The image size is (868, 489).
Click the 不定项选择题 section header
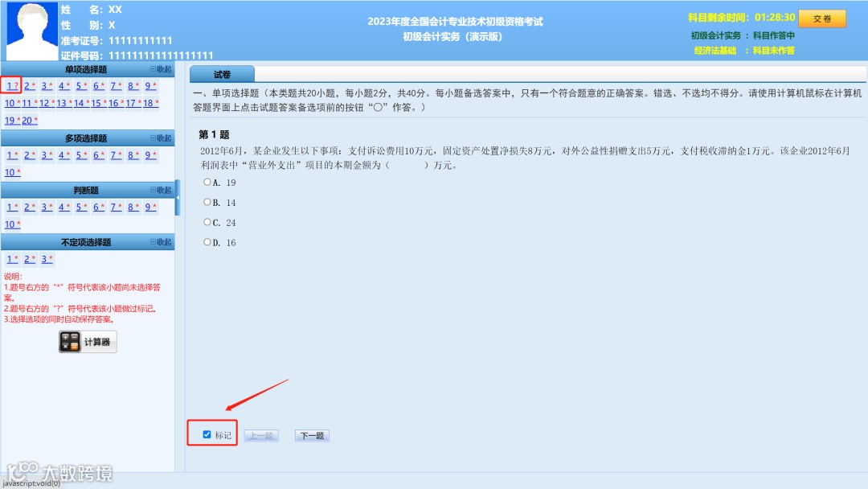(86, 242)
